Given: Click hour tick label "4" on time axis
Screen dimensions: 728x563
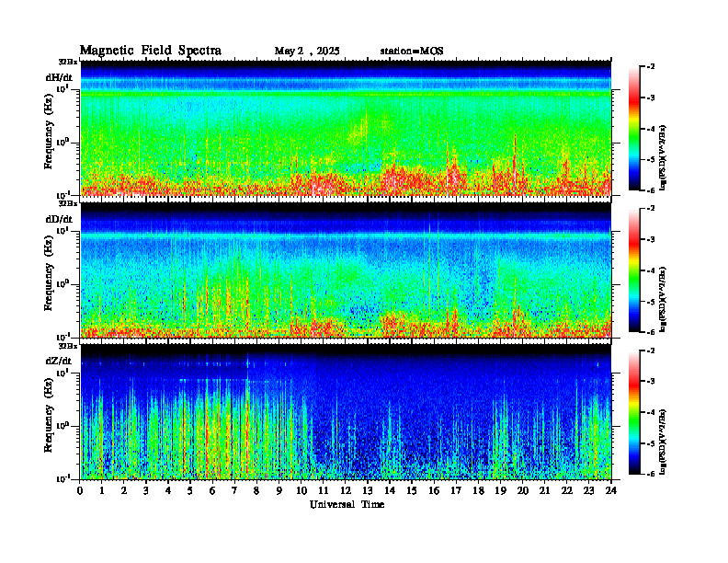Looking at the screenshot, I should (168, 491).
